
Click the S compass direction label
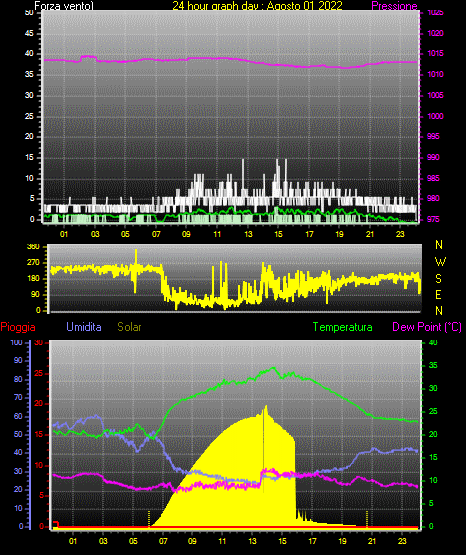point(438,279)
